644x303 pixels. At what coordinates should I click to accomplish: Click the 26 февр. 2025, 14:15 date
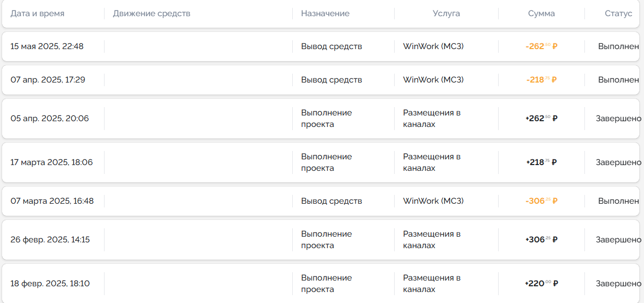tap(50, 240)
